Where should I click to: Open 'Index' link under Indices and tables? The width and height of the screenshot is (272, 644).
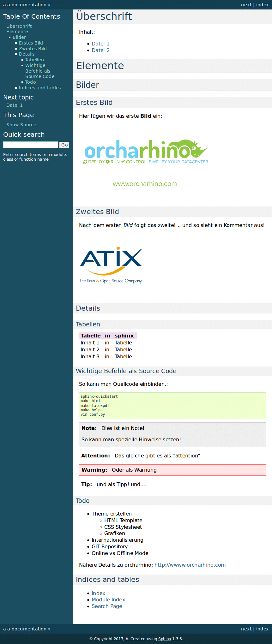[x=98, y=593]
